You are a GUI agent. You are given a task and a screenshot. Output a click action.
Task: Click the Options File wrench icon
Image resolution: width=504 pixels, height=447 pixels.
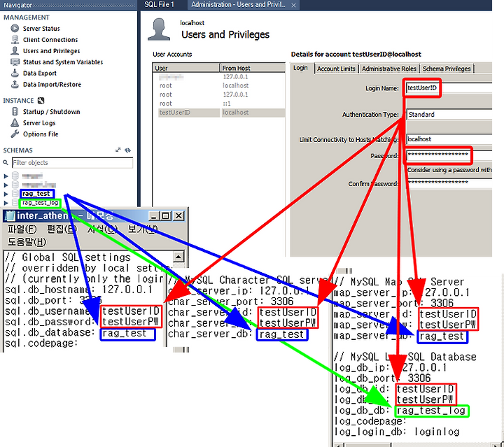coord(15,134)
